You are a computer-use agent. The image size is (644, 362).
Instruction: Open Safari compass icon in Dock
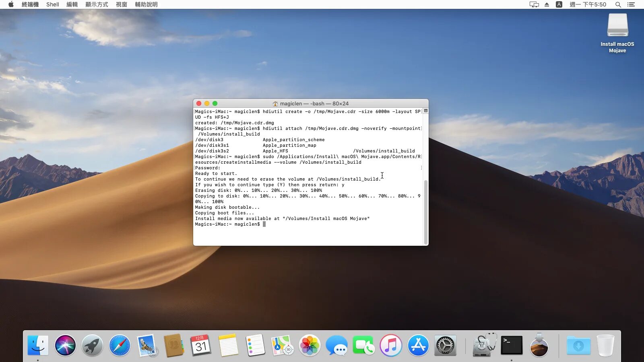coord(120,345)
